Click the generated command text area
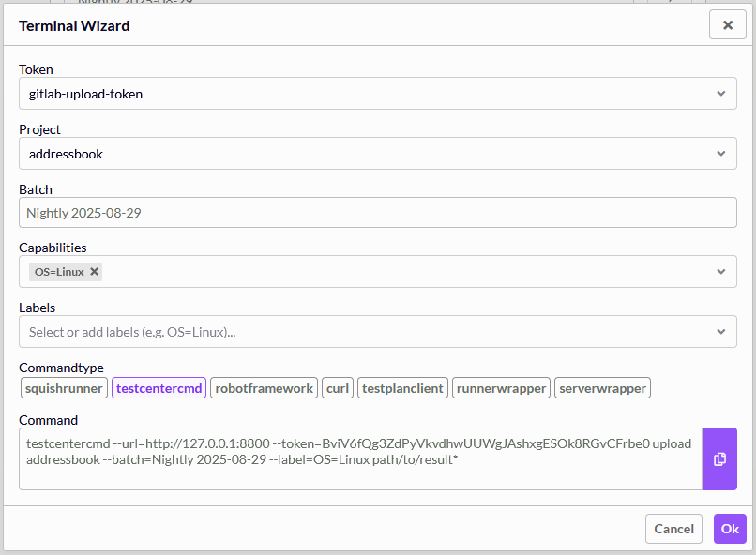Viewport: 756px width, 555px height. tap(360, 458)
